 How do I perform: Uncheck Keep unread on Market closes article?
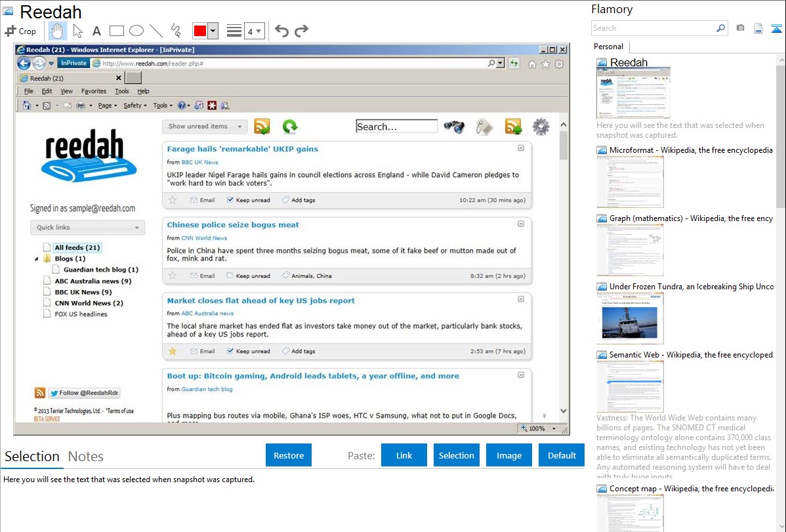pyautogui.click(x=230, y=351)
